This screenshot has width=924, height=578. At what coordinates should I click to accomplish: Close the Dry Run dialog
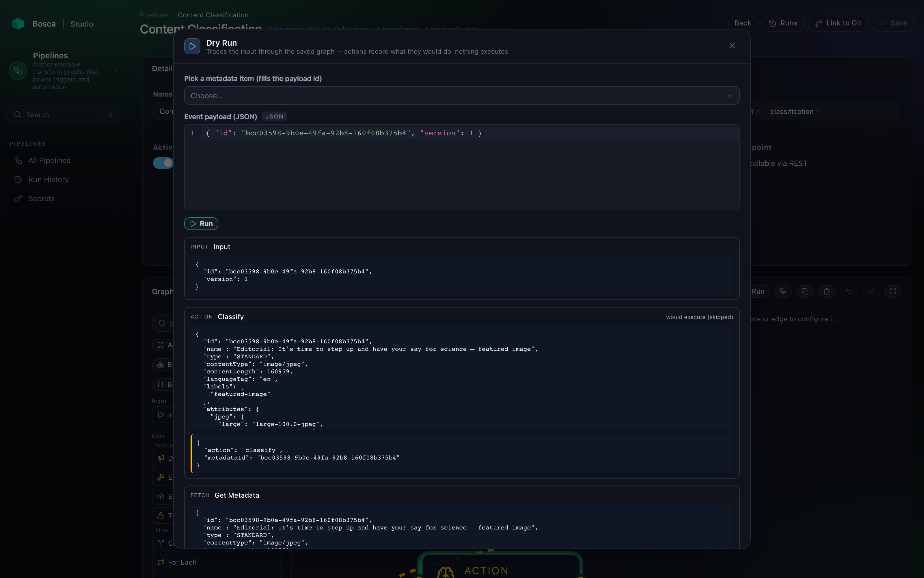[732, 46]
